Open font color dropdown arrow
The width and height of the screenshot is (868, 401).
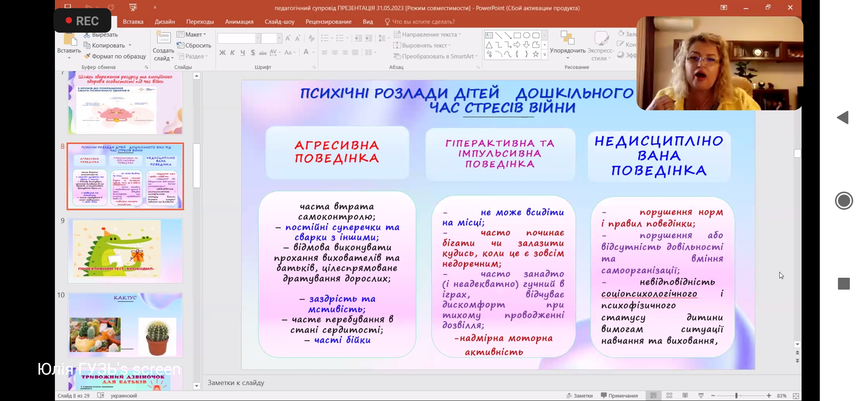click(313, 53)
